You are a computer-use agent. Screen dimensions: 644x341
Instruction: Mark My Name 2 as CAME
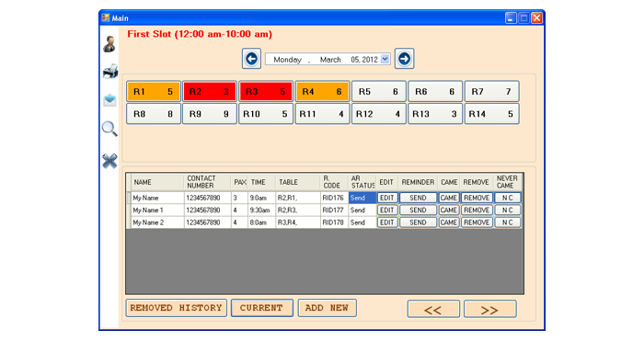[x=449, y=222]
